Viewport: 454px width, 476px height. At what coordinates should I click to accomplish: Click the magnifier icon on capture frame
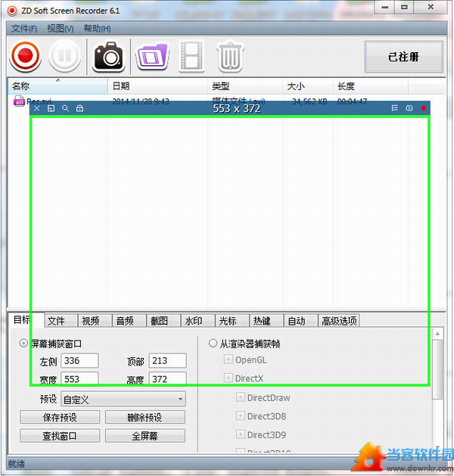pos(65,108)
